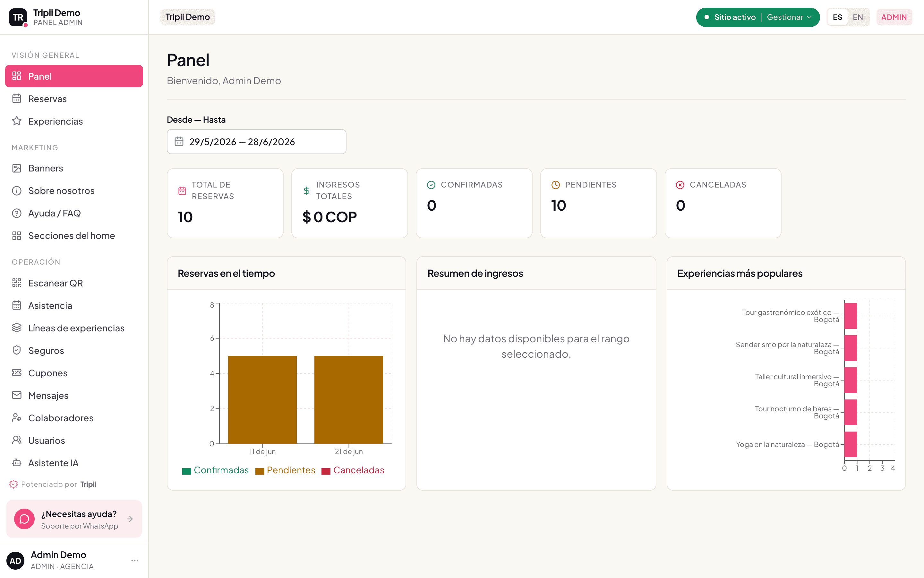Click "Taller cultural inmersivo — Bogotá" label
The image size is (924, 578).
(797, 380)
